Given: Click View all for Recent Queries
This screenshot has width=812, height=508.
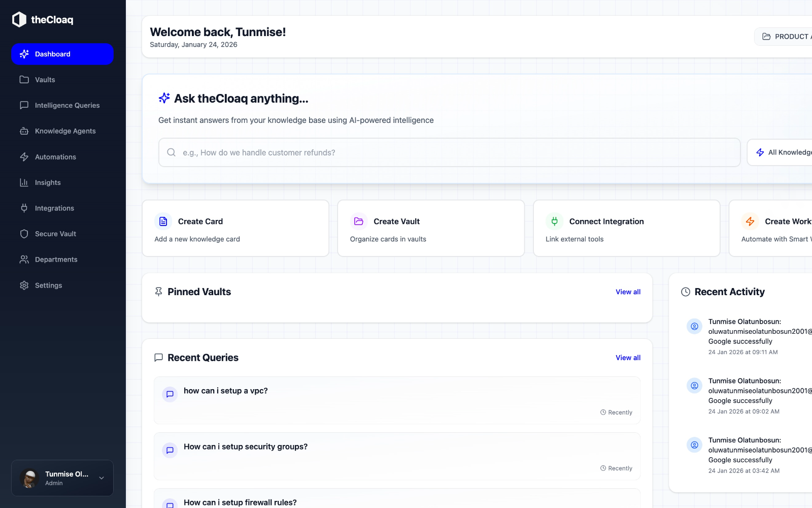Looking at the screenshot, I should [628, 358].
